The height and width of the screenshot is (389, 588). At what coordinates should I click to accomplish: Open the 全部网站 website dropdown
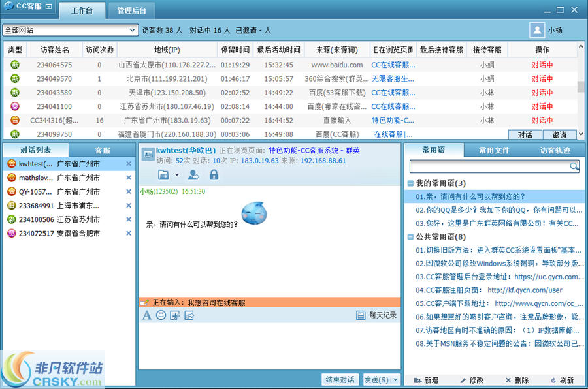coord(70,30)
